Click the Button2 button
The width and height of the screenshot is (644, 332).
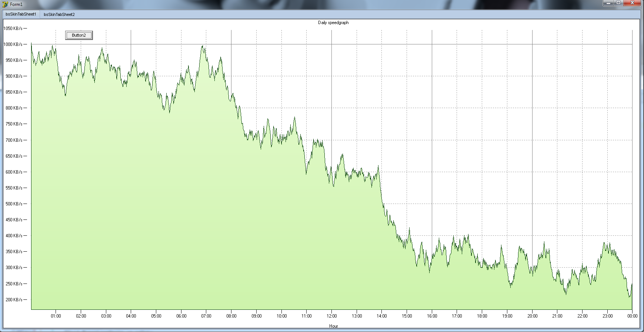point(79,35)
